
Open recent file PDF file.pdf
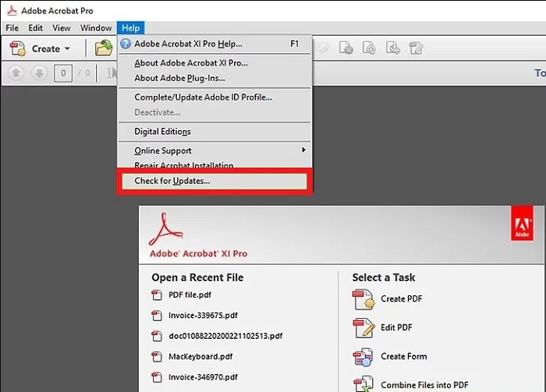pyautogui.click(x=190, y=295)
